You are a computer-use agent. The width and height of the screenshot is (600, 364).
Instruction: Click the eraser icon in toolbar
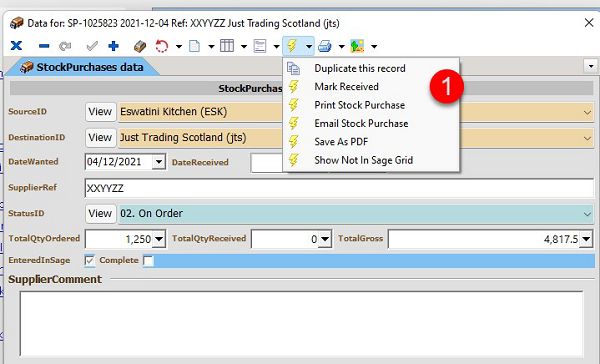(140, 46)
